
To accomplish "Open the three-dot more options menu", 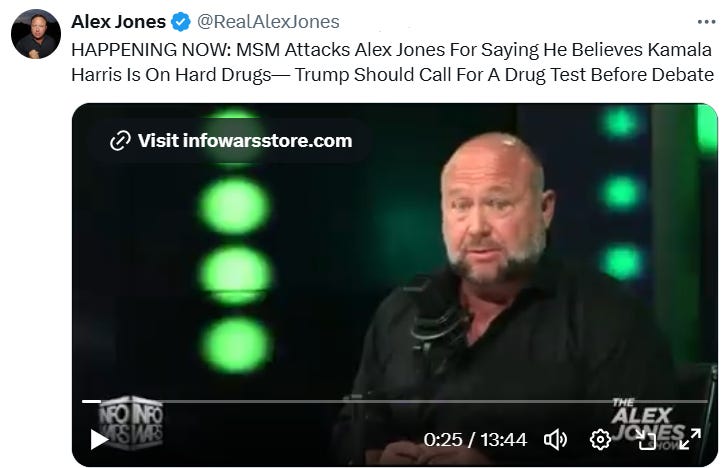I will click(x=706, y=22).
